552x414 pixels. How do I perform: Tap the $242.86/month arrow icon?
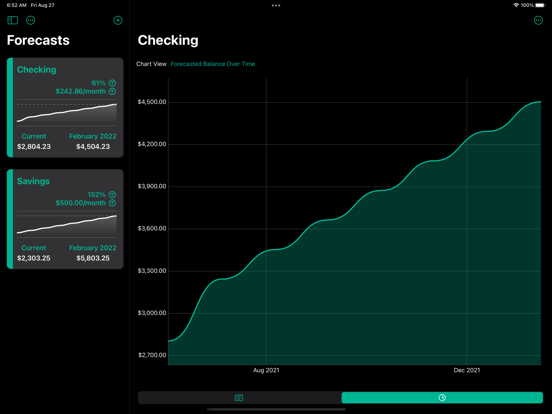pos(112,92)
